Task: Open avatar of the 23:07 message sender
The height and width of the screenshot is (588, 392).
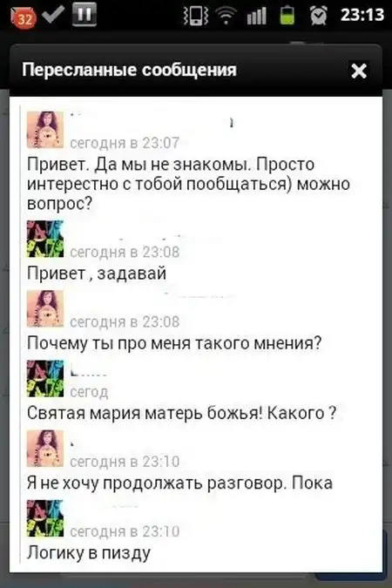Action: 45,130
